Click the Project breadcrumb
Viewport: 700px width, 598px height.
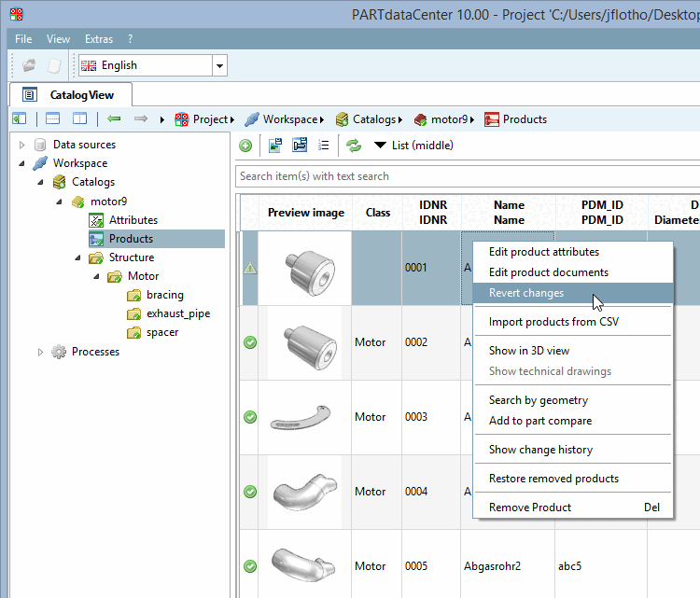(201, 119)
